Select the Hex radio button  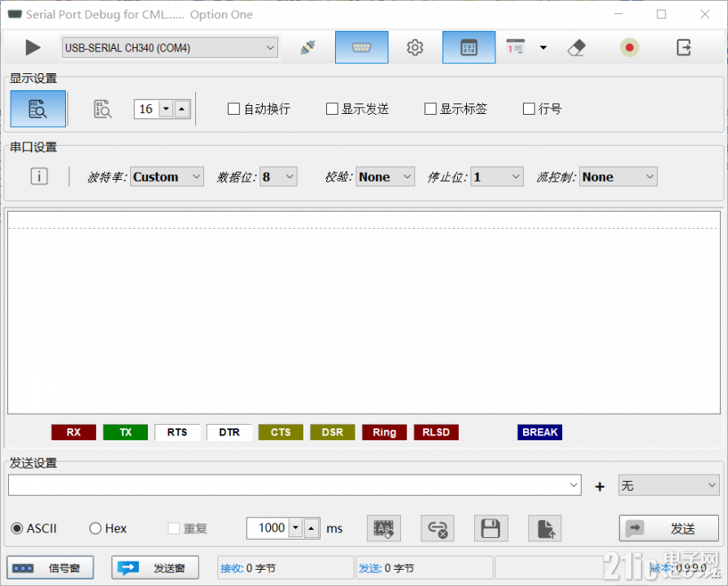[95, 528]
